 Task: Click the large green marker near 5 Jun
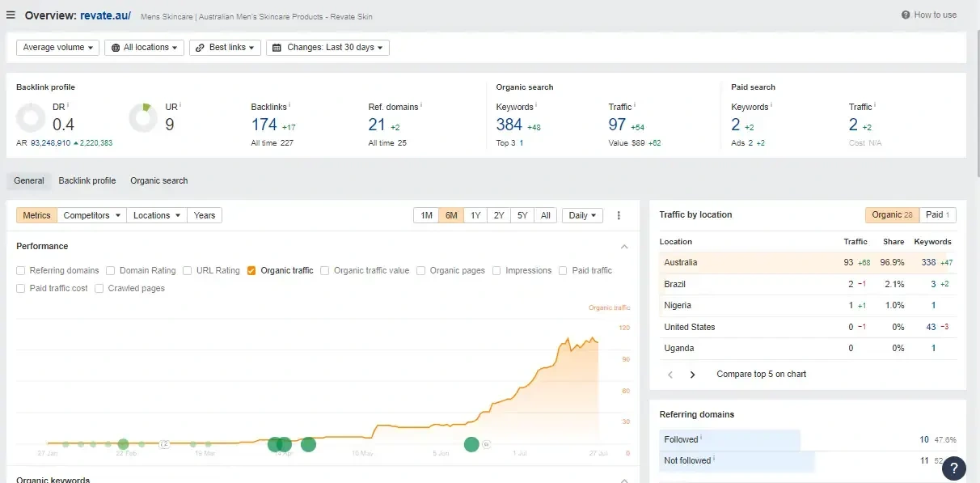[472, 443]
